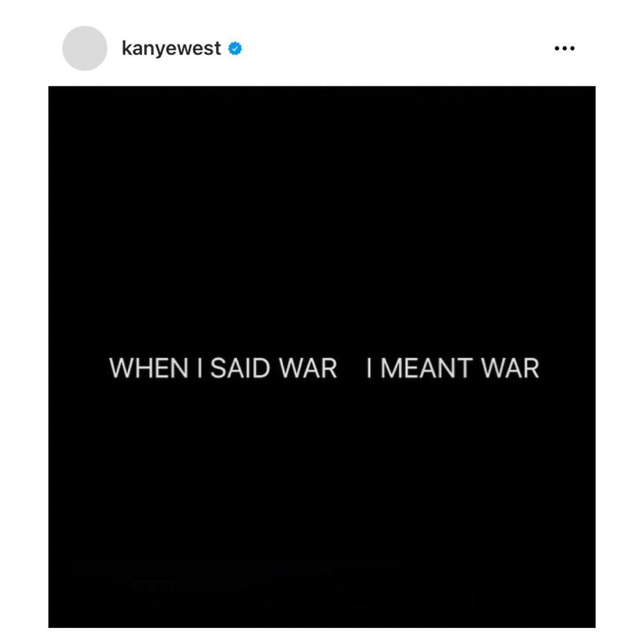Image resolution: width=644 pixels, height=644 pixels.
Task: Click the empty black area above text
Action: click(x=322, y=220)
